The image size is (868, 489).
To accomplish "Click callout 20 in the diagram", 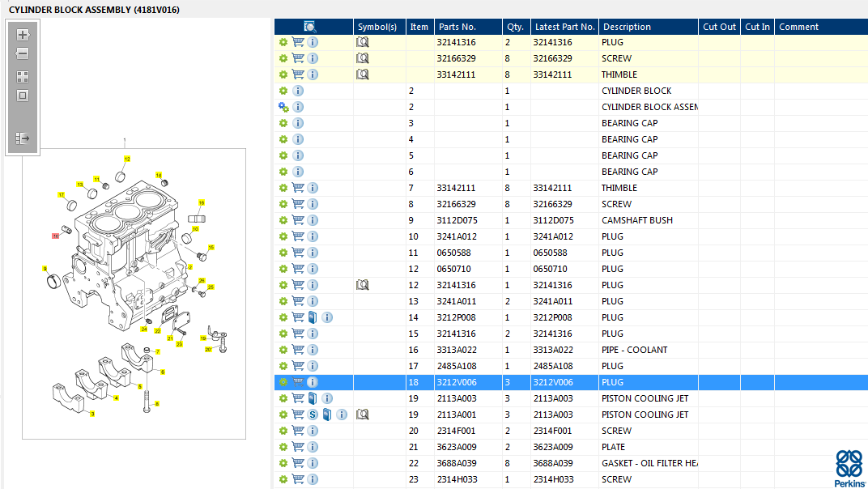I will pos(208,350).
